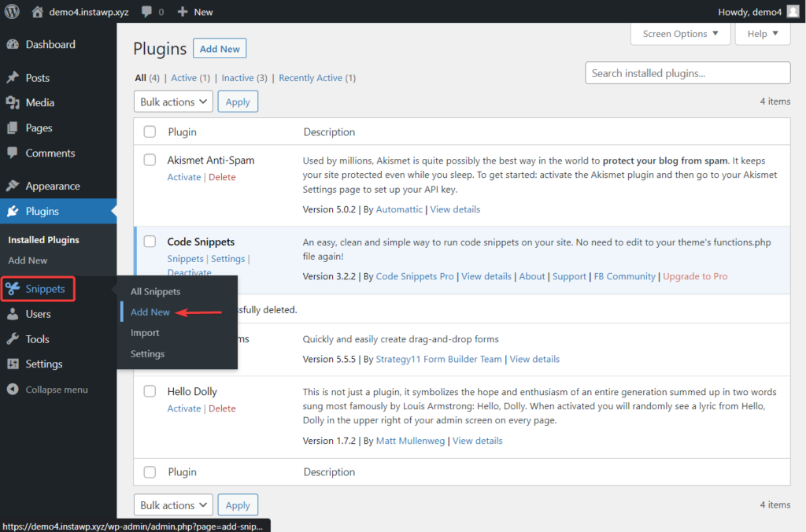
Task: Click the Tools wrench icon
Action: coord(13,339)
